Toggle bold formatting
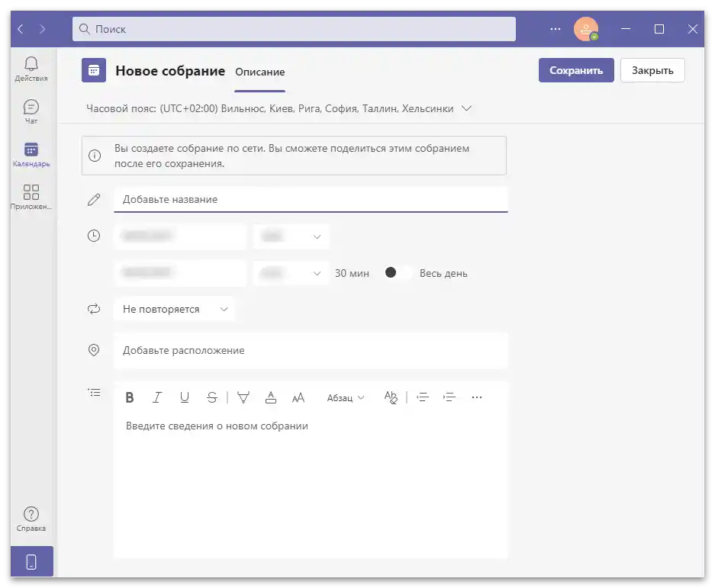715x588 pixels. coord(130,397)
